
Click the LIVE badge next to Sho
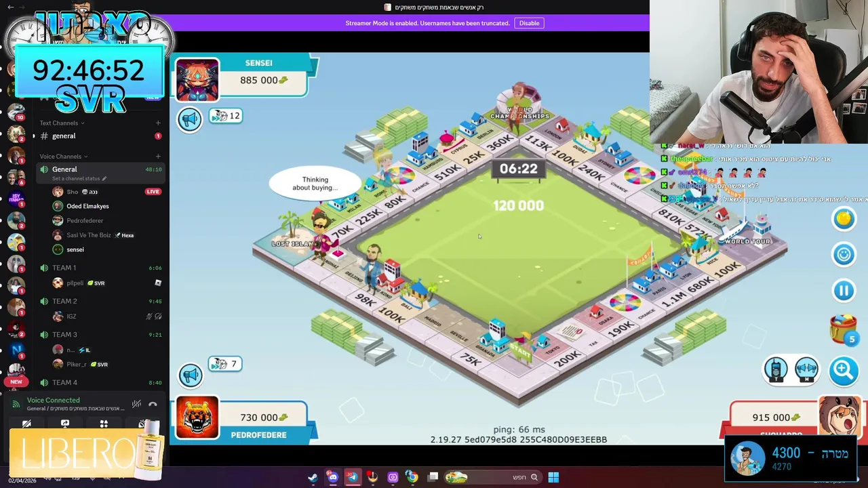pos(153,192)
